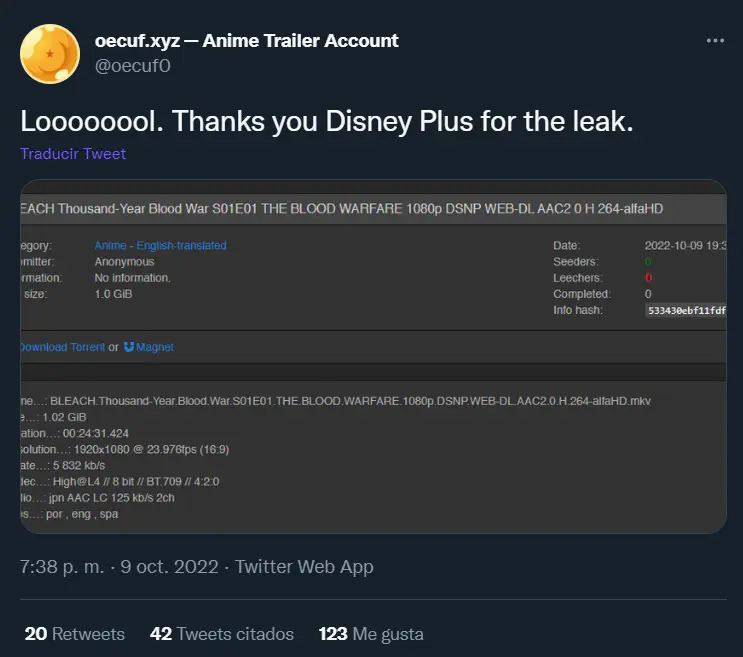This screenshot has width=743, height=657.
Task: Click the @oecuf0 handle
Action: point(133,66)
